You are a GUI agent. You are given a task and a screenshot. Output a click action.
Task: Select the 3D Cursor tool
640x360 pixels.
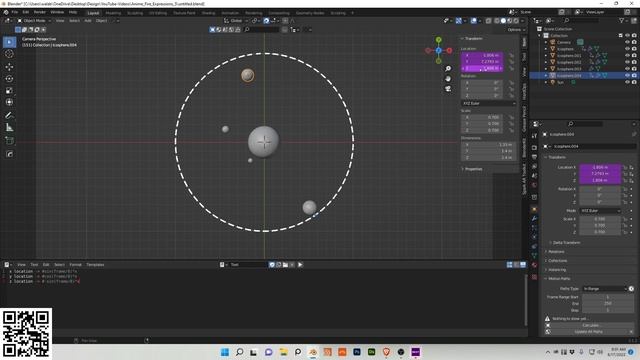tap(9, 54)
